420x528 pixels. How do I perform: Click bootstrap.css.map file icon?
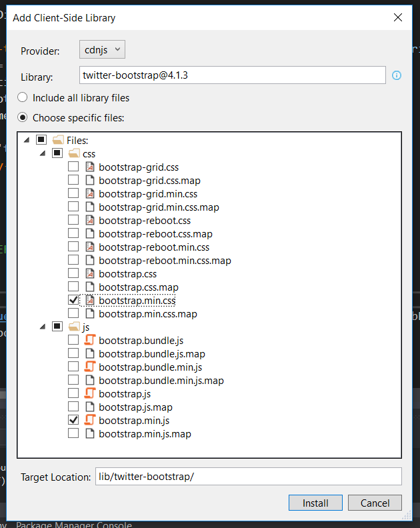click(x=89, y=287)
